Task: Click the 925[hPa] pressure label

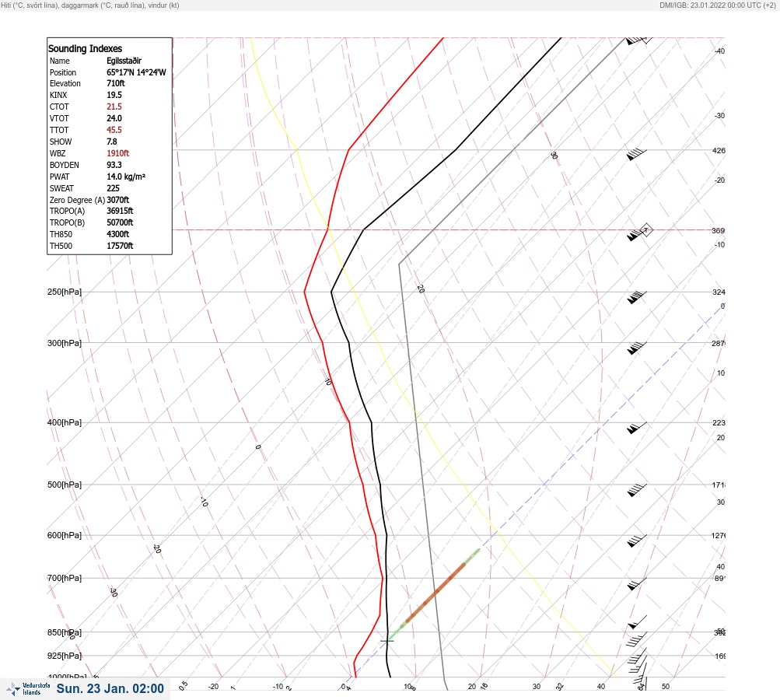Action: coord(65,656)
